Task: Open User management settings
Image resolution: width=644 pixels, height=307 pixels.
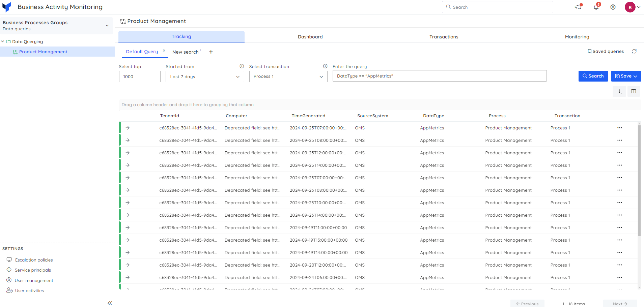Action: click(x=34, y=280)
